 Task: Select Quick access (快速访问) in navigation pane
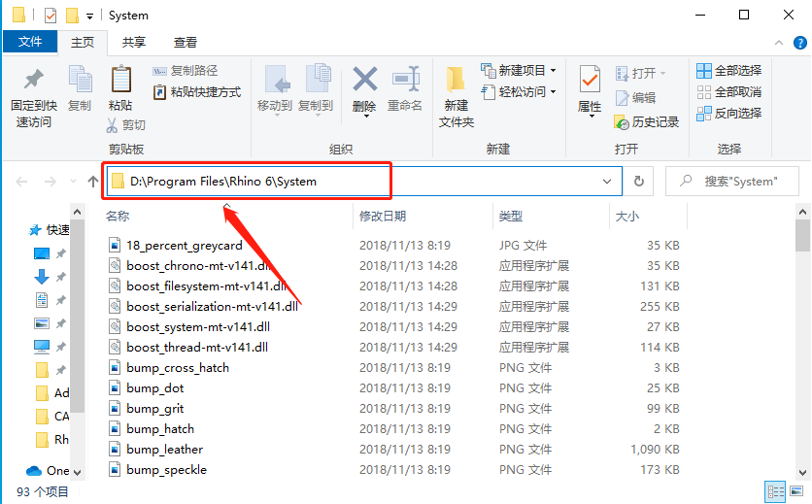(50, 229)
